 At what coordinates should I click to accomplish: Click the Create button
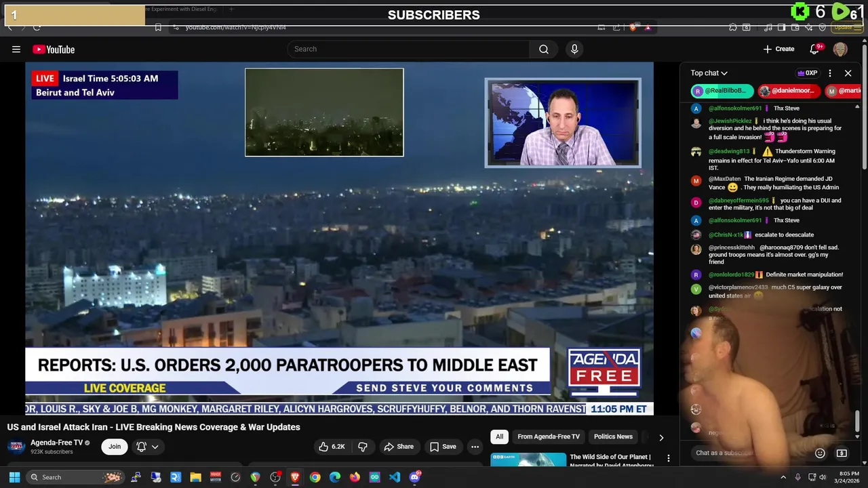click(x=778, y=49)
